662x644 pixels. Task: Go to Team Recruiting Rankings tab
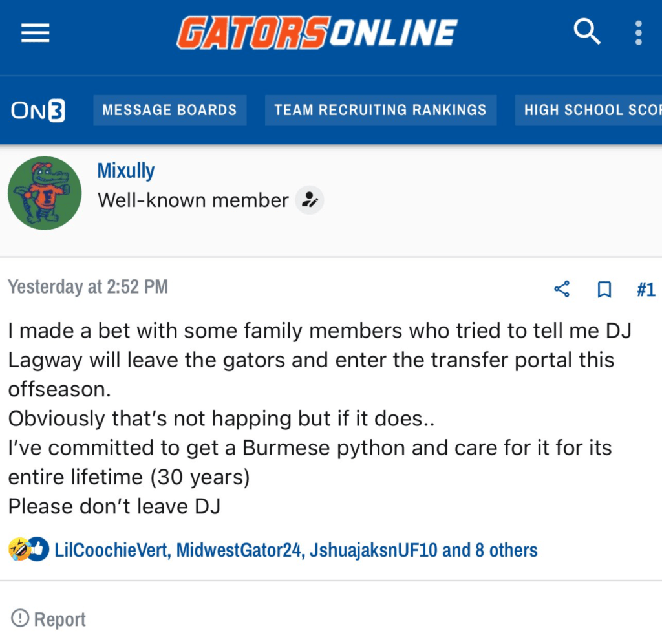[x=380, y=111]
